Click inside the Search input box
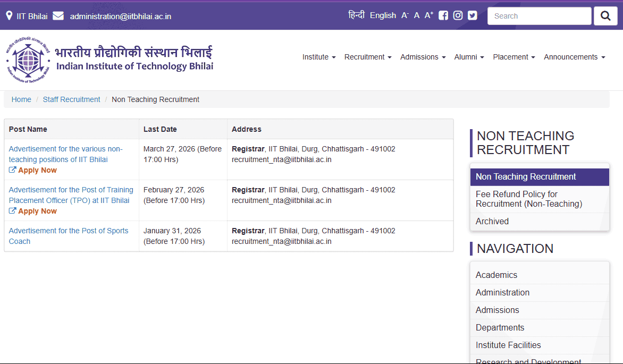Screen dimensions: 623x364 click(x=539, y=15)
